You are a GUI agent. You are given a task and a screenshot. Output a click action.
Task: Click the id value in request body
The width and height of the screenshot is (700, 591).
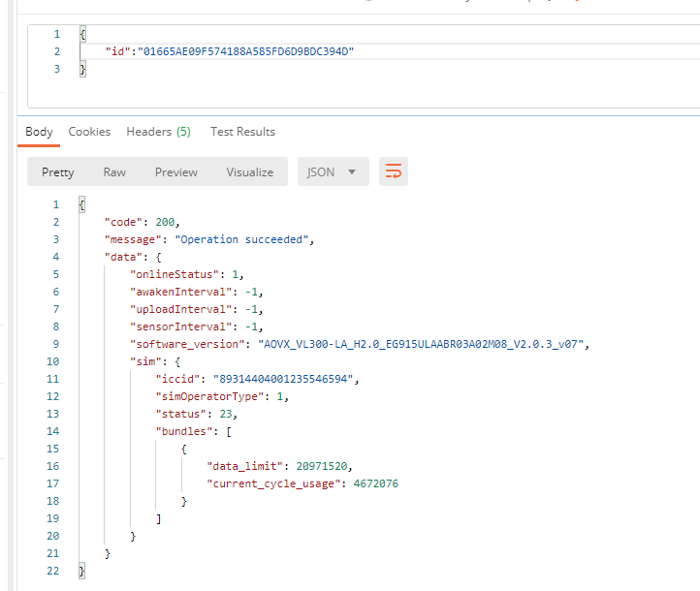point(246,51)
